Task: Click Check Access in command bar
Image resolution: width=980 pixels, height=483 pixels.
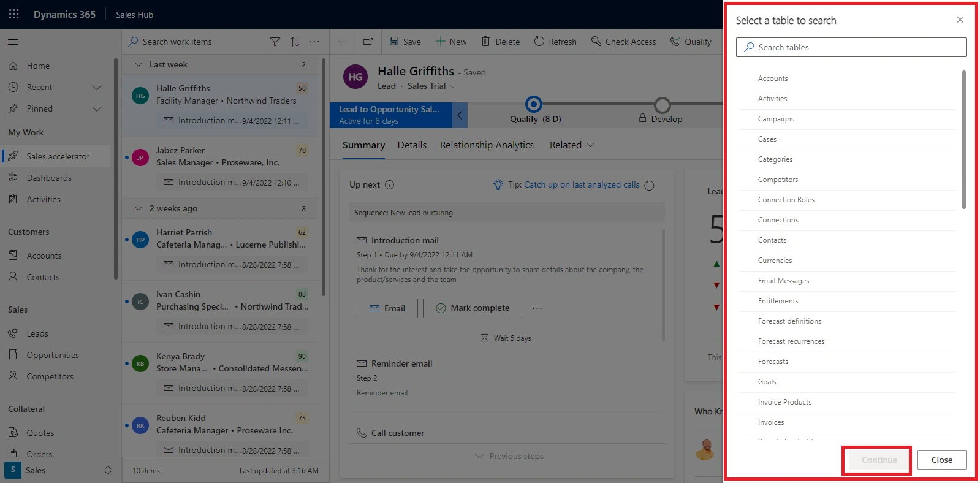Action: tap(623, 42)
